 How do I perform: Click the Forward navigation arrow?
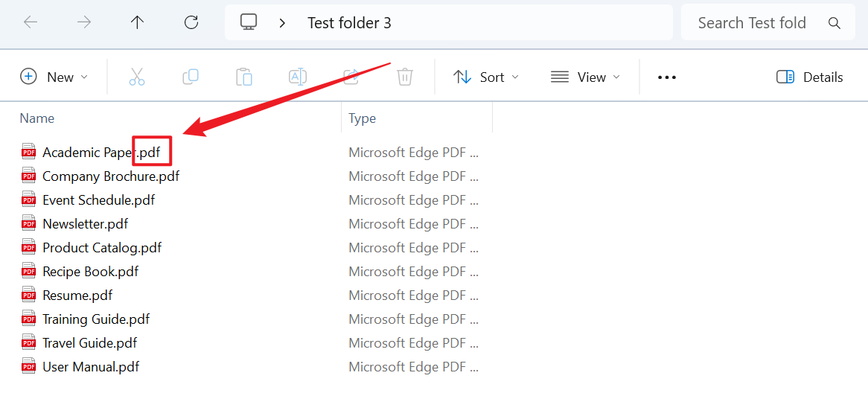[84, 22]
